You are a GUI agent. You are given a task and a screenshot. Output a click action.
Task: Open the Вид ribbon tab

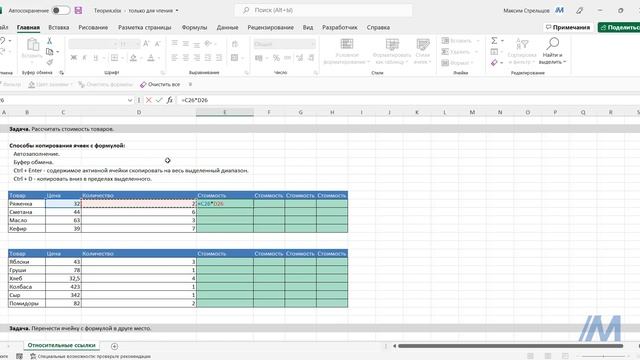click(308, 27)
